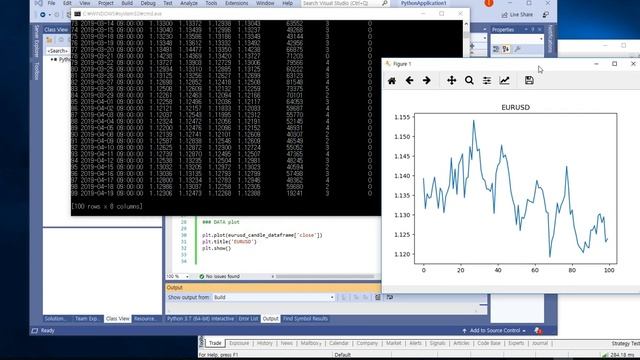Viewport: 640px width, 360px height.
Task: Open the Tools menu
Action: click(211, 3)
